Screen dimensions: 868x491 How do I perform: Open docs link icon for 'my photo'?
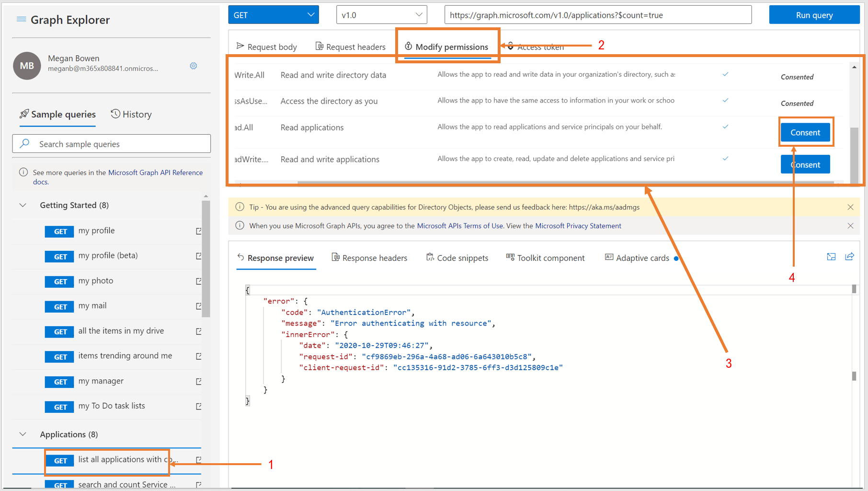click(x=199, y=281)
